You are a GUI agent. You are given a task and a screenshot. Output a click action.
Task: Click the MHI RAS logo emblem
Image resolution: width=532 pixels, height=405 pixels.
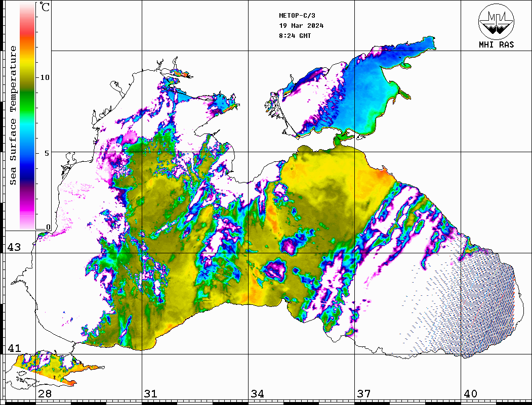coord(497,21)
